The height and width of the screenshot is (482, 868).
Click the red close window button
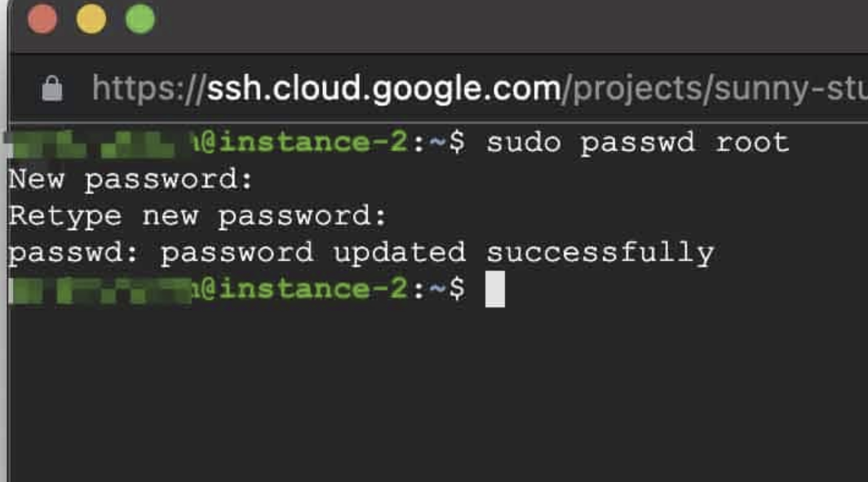click(x=42, y=20)
